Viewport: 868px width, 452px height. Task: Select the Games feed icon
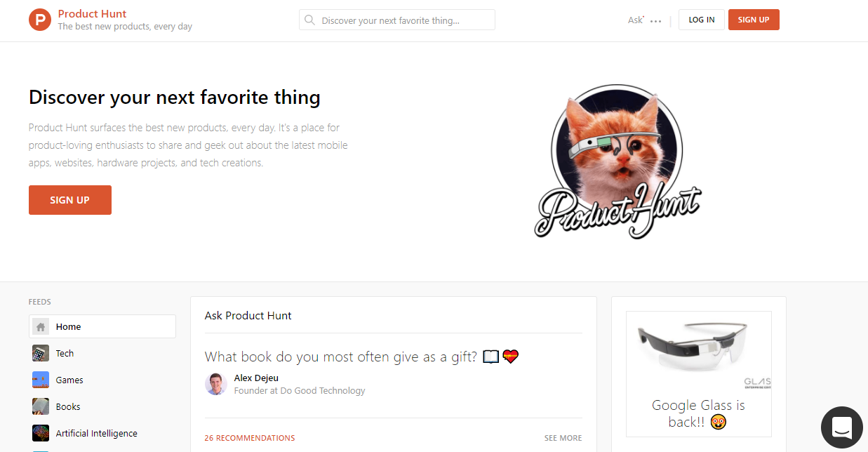tap(41, 380)
